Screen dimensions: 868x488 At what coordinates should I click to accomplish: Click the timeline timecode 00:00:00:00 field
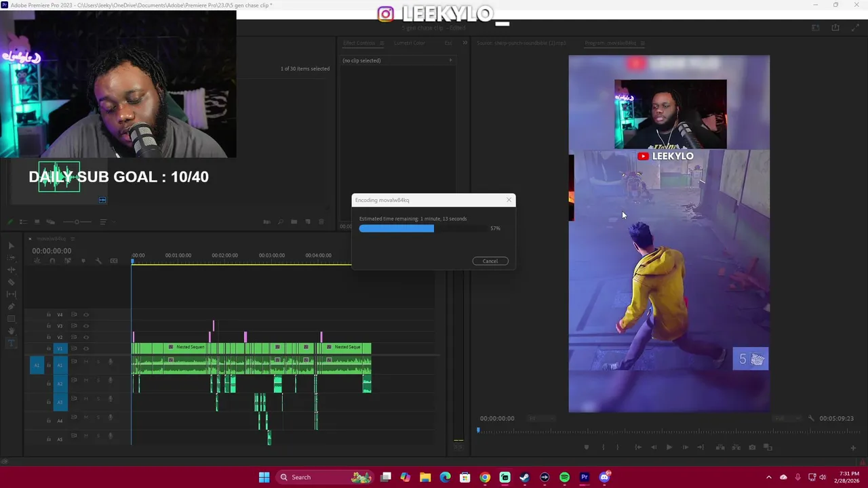pos(52,251)
